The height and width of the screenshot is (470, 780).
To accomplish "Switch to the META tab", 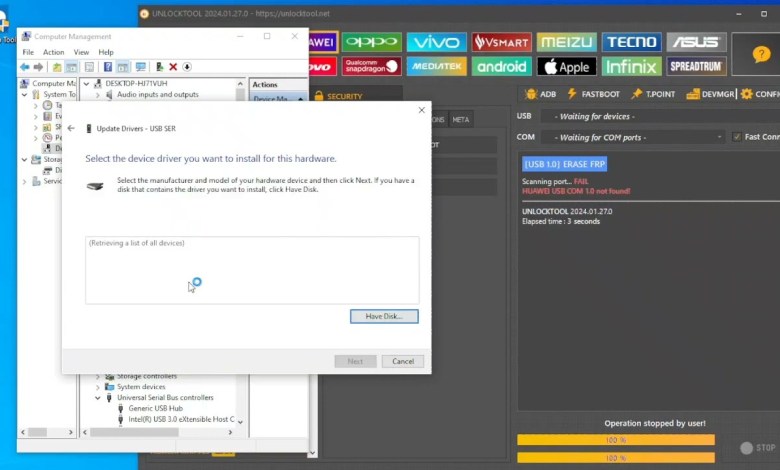I will 460,119.
